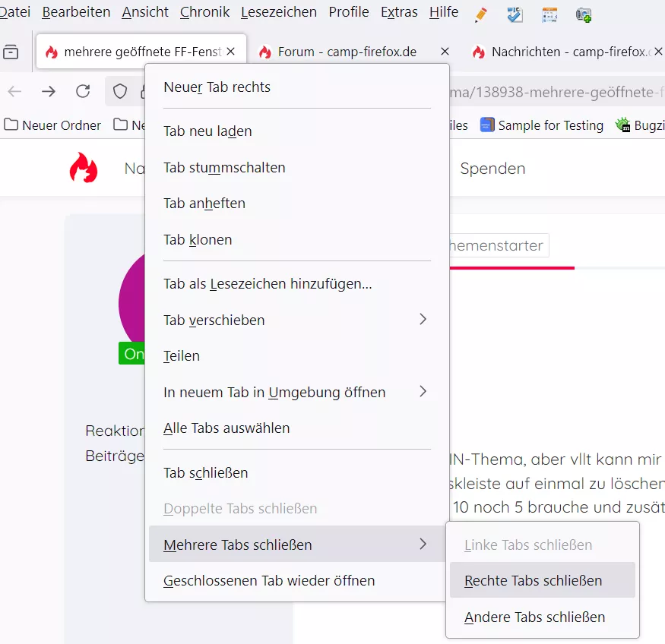This screenshot has width=665, height=644.
Task: Close the Nachrichten - camp-firefox tab
Action: pos(658,52)
